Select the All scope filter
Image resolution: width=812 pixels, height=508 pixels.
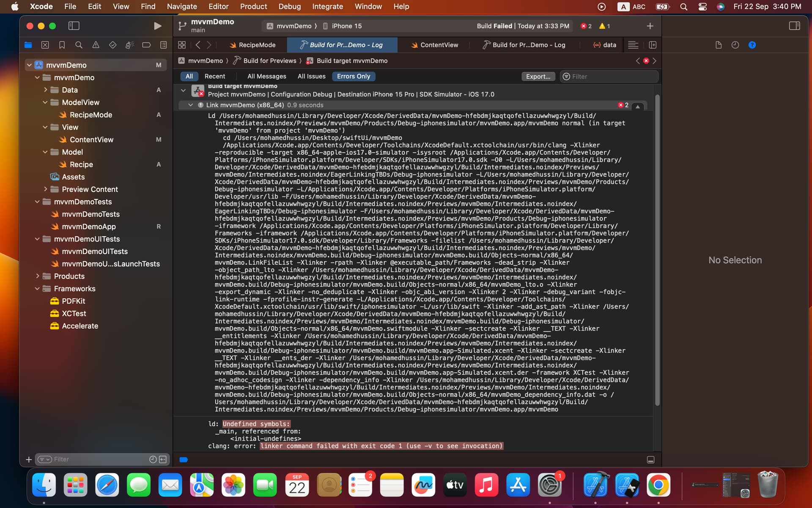pyautogui.click(x=189, y=76)
